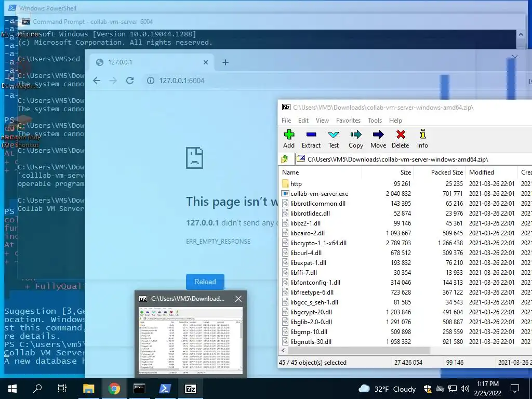Click Reload button on Chrome error page
The width and height of the screenshot is (532, 399).
tap(205, 282)
